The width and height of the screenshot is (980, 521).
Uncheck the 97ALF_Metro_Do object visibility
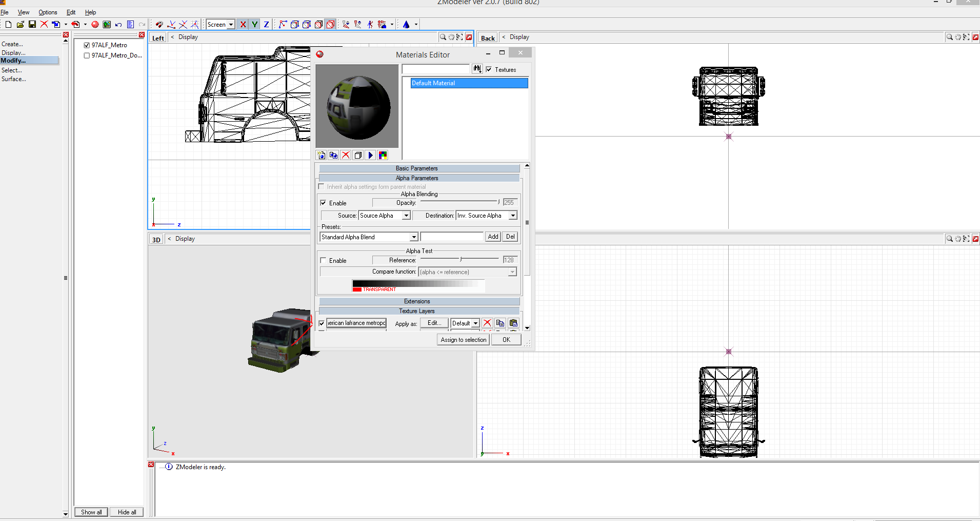click(87, 55)
